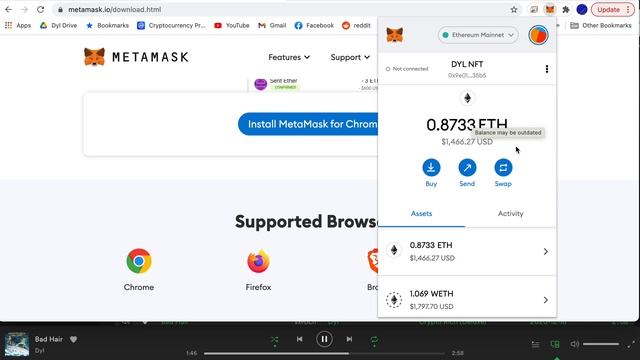Image resolution: width=640 pixels, height=360 pixels.
Task: Click the $1,466.27 USD balance text
Action: point(467,142)
